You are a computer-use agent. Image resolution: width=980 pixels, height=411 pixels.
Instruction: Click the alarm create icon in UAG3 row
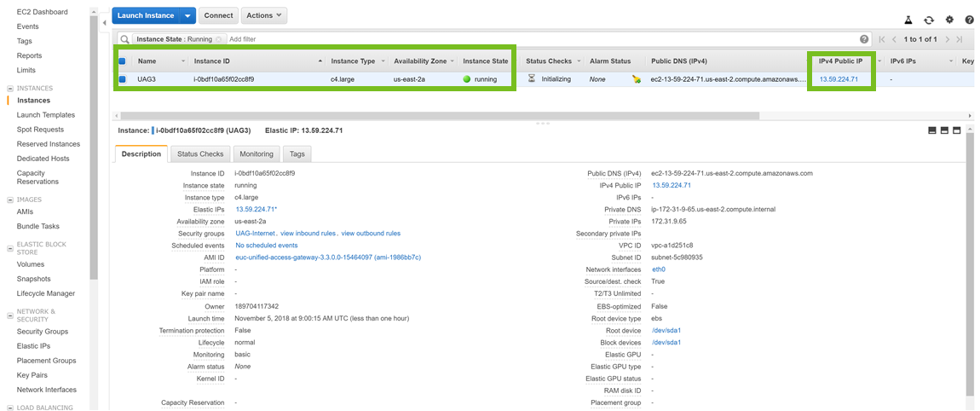click(637, 79)
